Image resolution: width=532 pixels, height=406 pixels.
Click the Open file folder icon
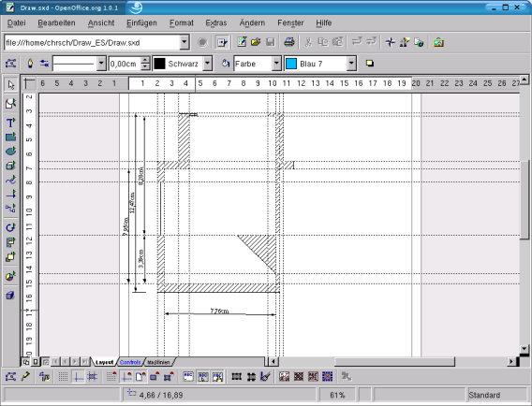[x=256, y=42]
